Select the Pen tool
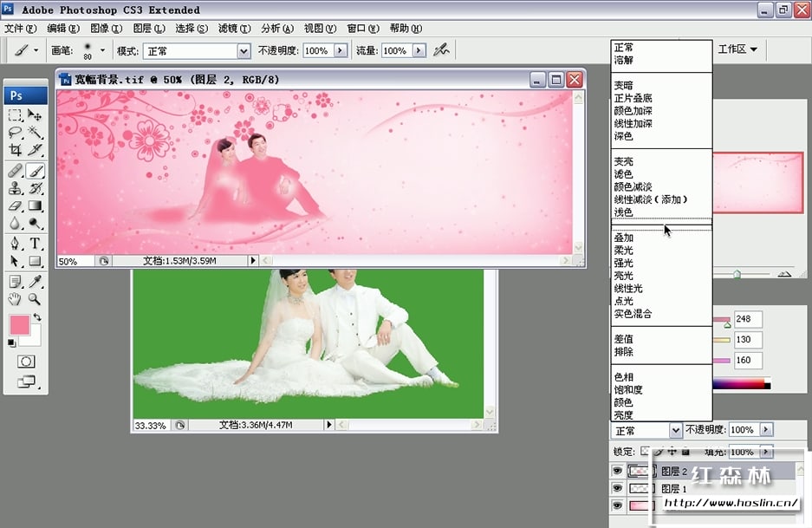 click(x=15, y=244)
